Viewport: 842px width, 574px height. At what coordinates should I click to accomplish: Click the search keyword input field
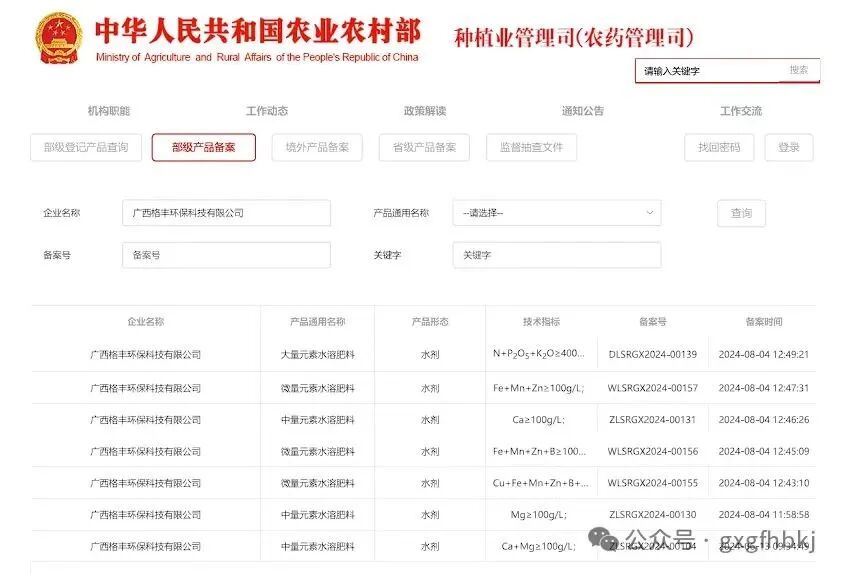point(708,71)
